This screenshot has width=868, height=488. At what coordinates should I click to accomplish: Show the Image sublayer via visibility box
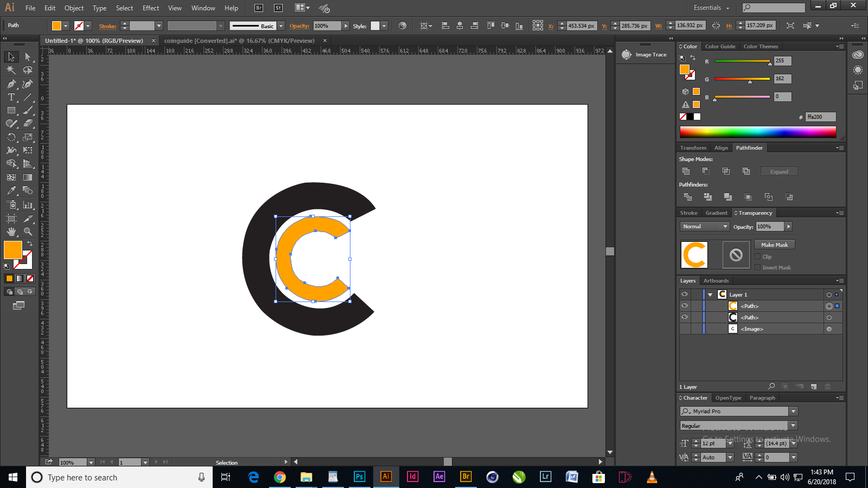click(685, 329)
